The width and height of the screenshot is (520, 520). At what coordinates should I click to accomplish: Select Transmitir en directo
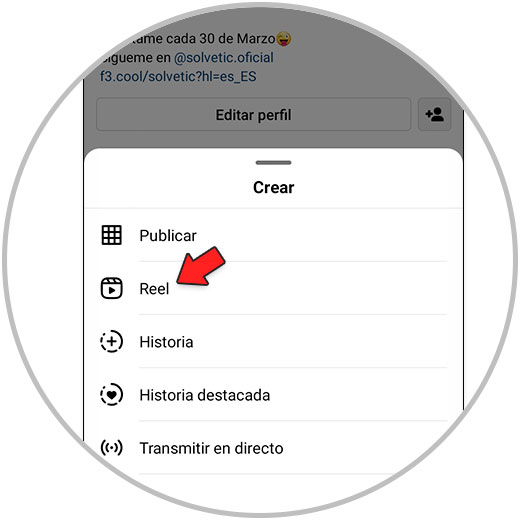(273, 448)
